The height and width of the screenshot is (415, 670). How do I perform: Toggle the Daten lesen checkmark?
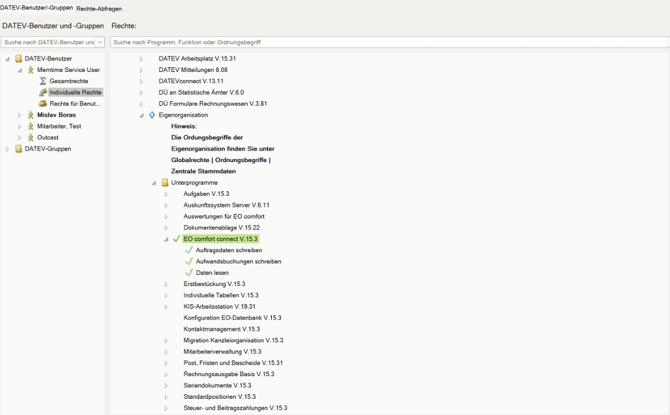189,272
